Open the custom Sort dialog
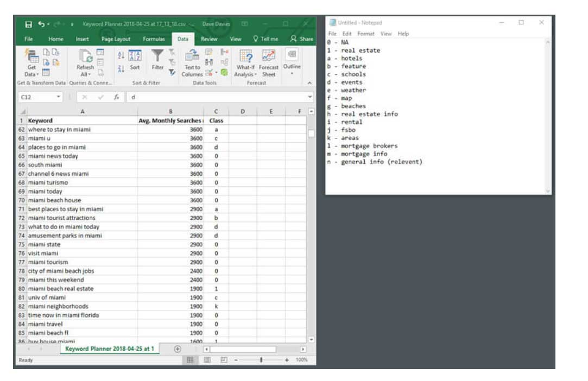The height and width of the screenshot is (381, 588). 135,60
